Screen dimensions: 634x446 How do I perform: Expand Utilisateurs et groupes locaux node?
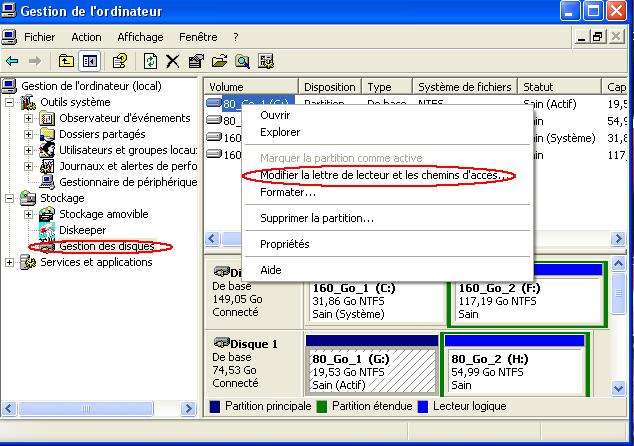click(x=28, y=150)
